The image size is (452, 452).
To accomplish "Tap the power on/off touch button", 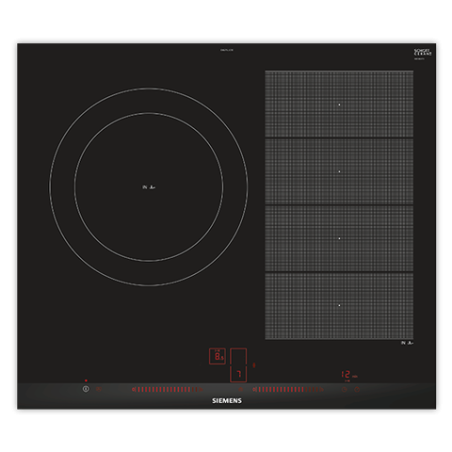I will click(86, 389).
